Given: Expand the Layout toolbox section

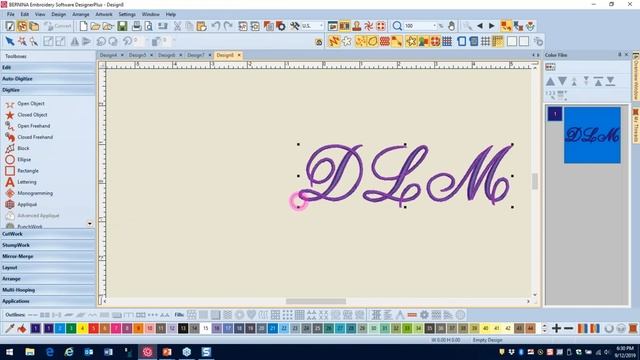Looking at the screenshot, I should [x=48, y=267].
